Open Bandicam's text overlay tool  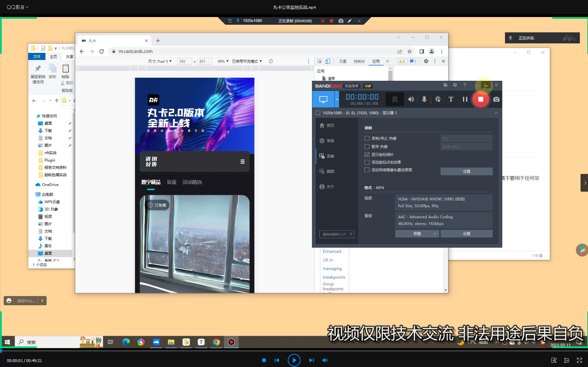(451, 99)
